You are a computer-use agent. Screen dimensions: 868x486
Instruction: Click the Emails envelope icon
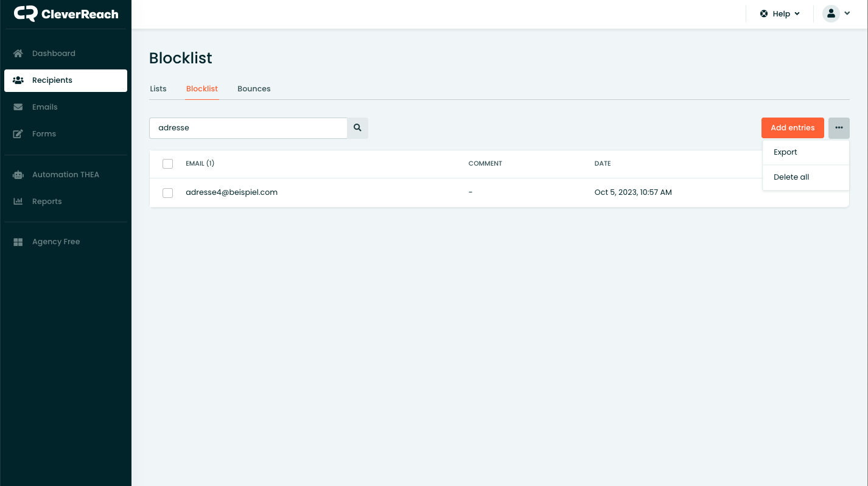click(18, 107)
